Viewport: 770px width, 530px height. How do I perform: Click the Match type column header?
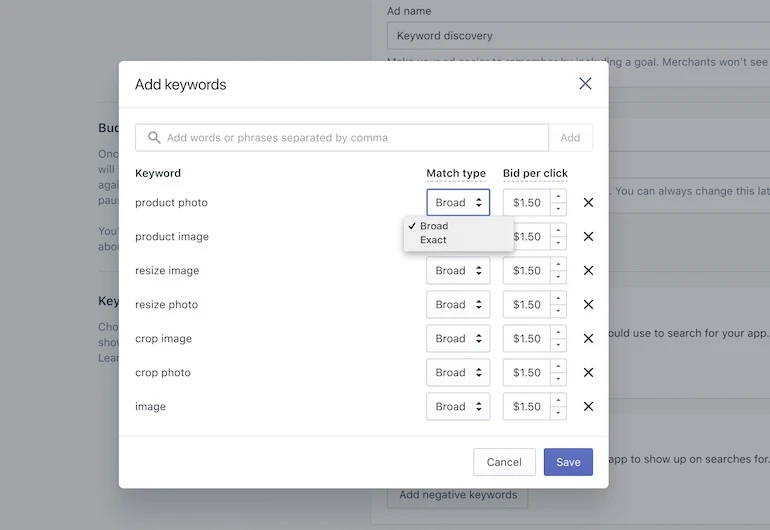(456, 173)
